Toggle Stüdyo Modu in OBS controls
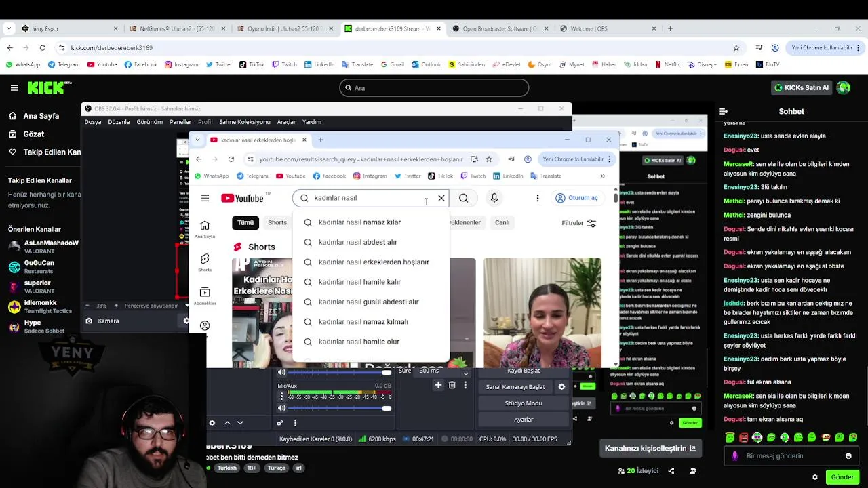This screenshot has height=488, width=868. [x=524, y=403]
